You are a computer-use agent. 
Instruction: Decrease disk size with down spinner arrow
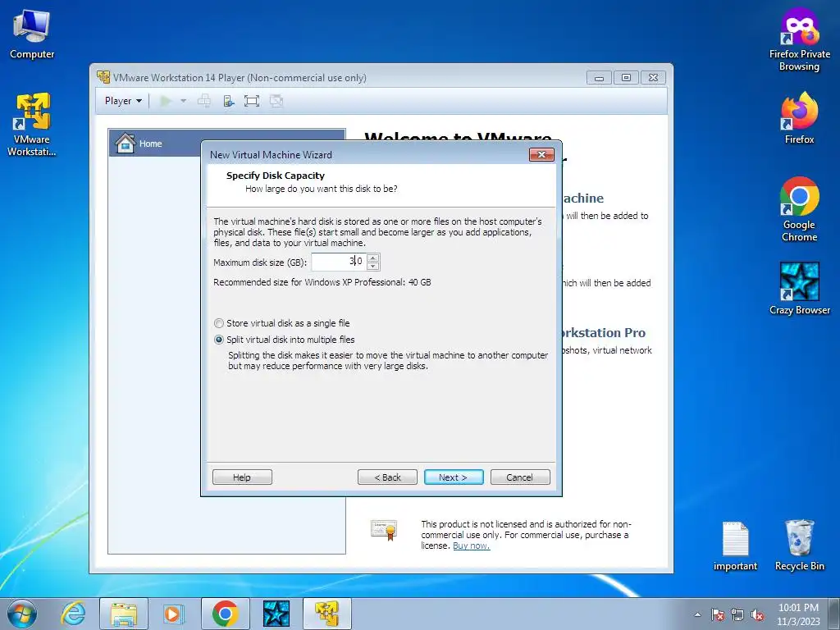[x=373, y=267]
